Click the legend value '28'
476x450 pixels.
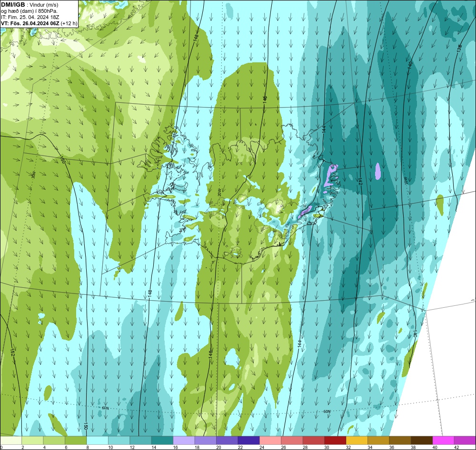pyautogui.click(x=305, y=447)
